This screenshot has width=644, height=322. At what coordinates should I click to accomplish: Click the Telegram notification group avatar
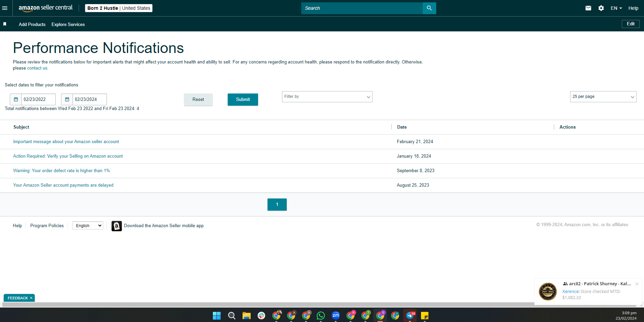point(548,292)
